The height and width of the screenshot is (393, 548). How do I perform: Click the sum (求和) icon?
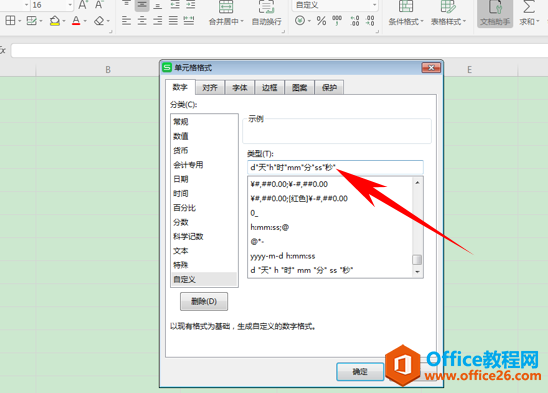(x=528, y=7)
